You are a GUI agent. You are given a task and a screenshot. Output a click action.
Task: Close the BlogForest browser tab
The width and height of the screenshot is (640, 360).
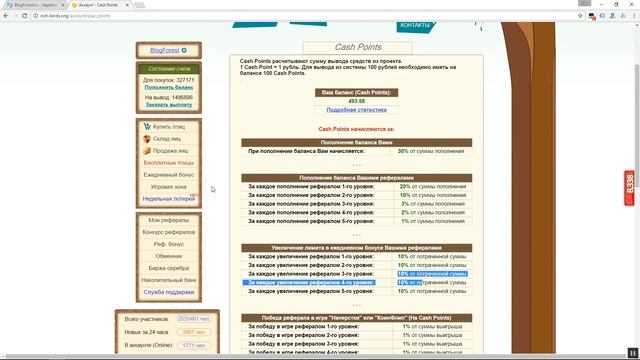63,5
